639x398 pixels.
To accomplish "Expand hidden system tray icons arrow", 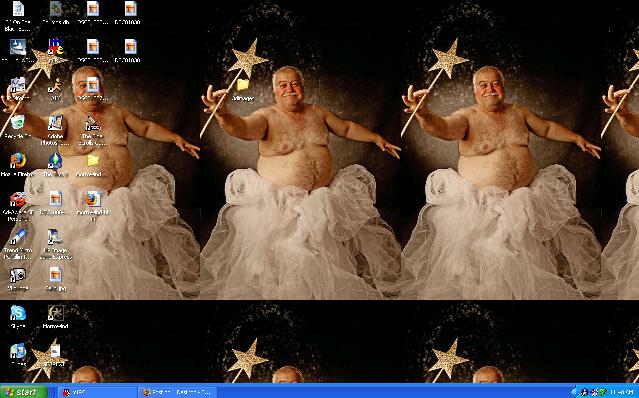I will coord(575,392).
